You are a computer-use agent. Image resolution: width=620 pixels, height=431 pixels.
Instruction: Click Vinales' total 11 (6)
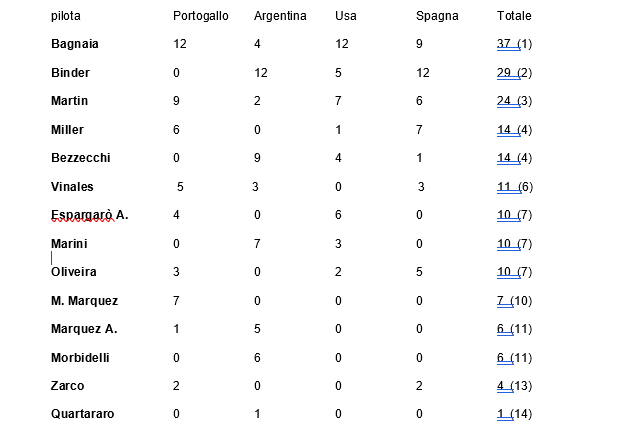click(514, 187)
